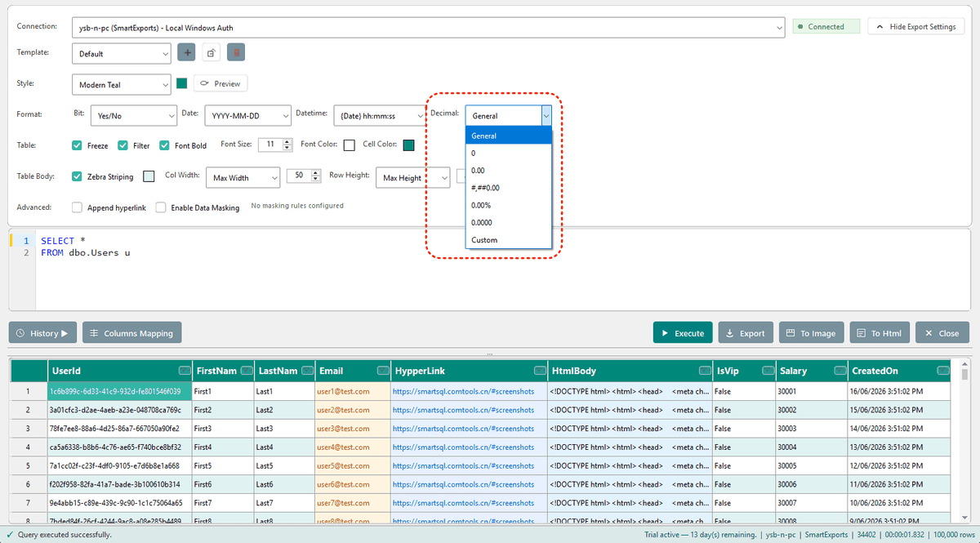Click the Font Size stepper field
This screenshot has height=543, width=980.
[275, 145]
